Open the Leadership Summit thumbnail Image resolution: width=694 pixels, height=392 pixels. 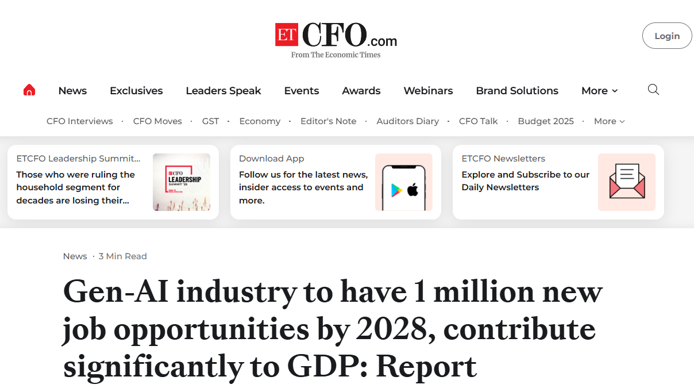click(x=181, y=182)
